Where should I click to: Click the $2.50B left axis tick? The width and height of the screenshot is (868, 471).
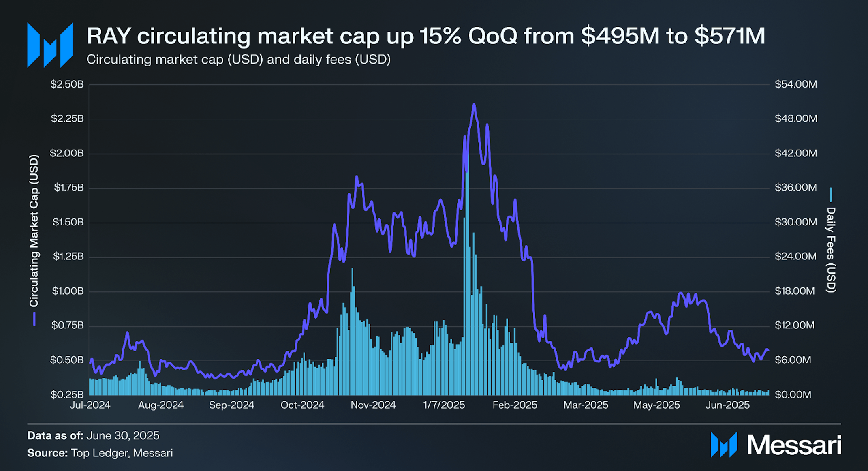point(67,84)
